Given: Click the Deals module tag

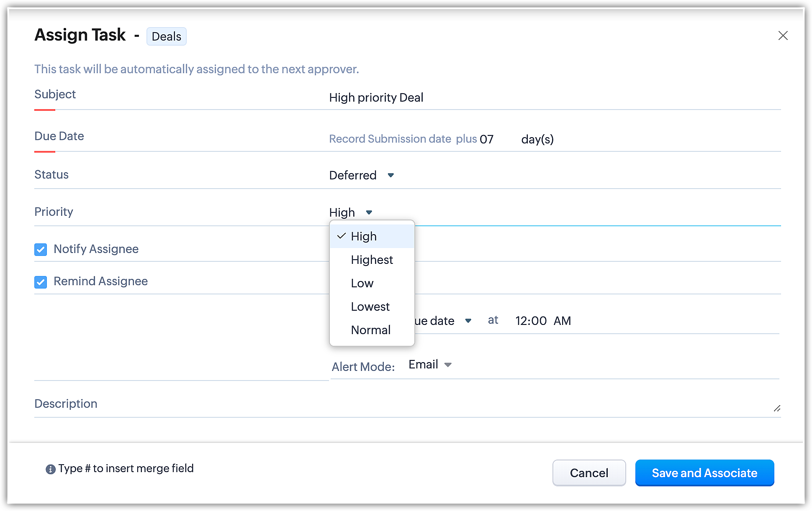Looking at the screenshot, I should (166, 36).
